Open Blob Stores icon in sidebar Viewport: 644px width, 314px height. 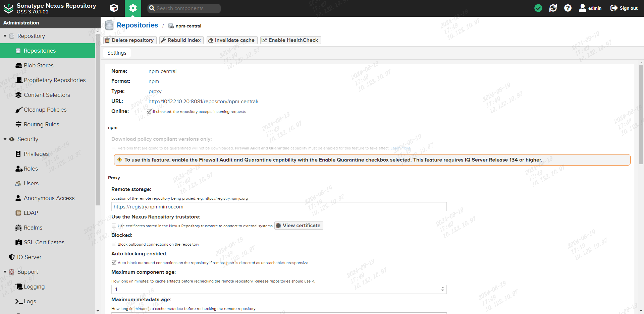click(x=18, y=65)
